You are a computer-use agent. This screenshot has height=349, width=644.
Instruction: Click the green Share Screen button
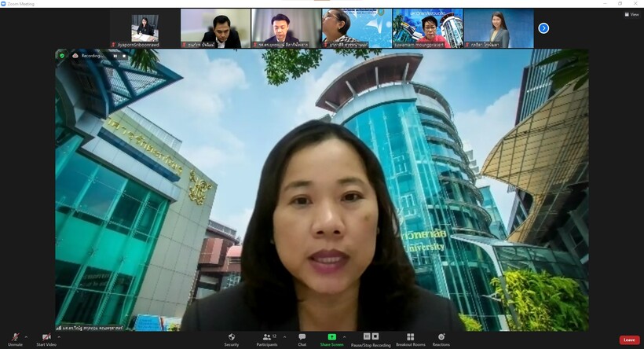331,340
